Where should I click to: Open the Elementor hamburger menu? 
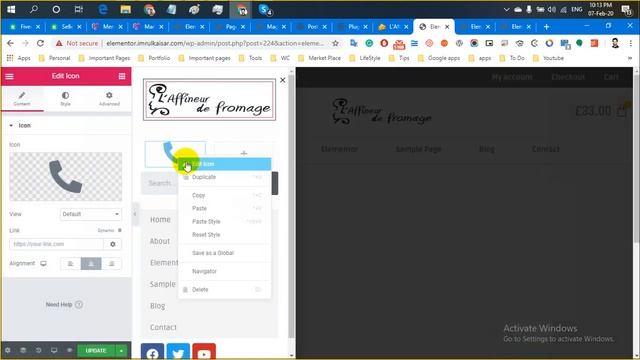[x=9, y=76]
